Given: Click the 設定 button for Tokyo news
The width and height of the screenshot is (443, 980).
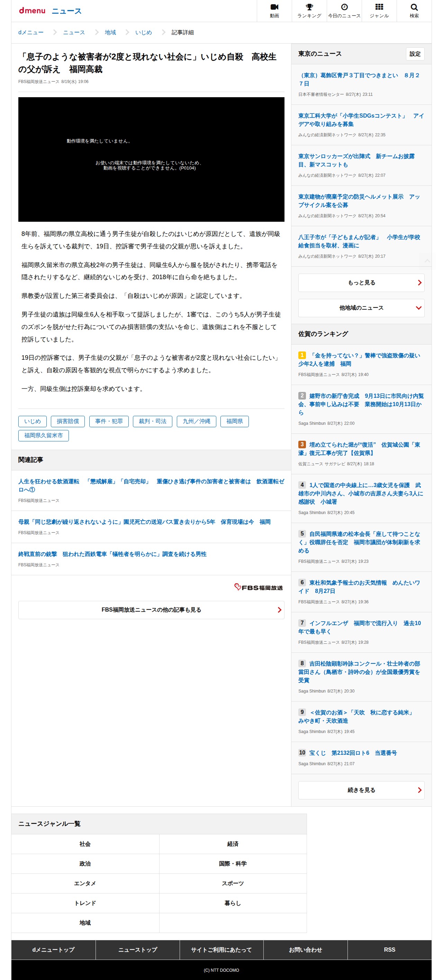Looking at the screenshot, I should (415, 54).
